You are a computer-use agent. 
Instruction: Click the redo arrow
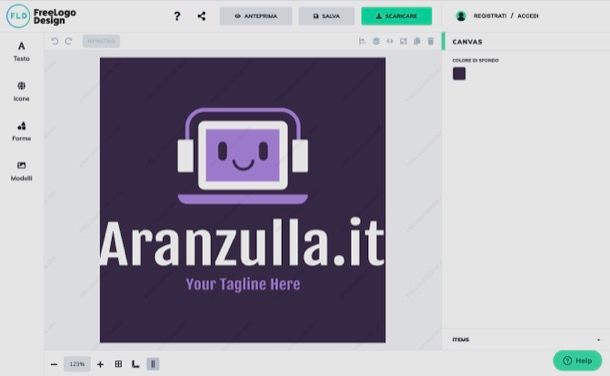click(68, 41)
